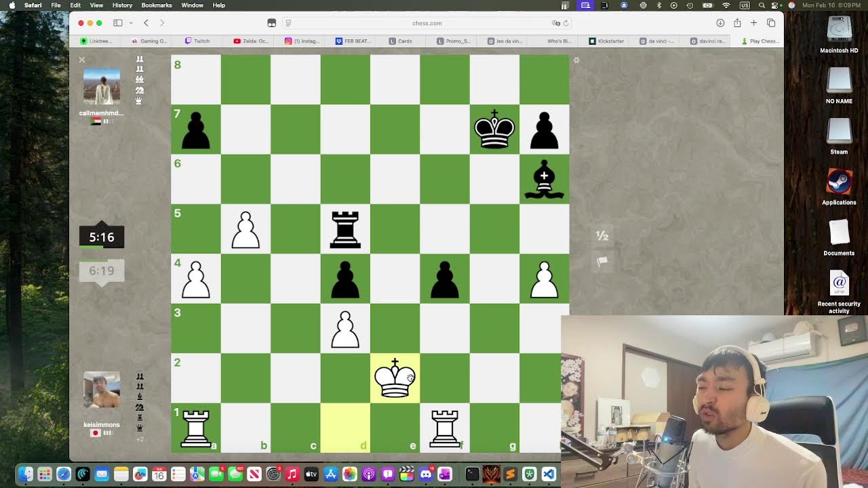Click the Safari share icon

pyautogui.click(x=737, y=23)
